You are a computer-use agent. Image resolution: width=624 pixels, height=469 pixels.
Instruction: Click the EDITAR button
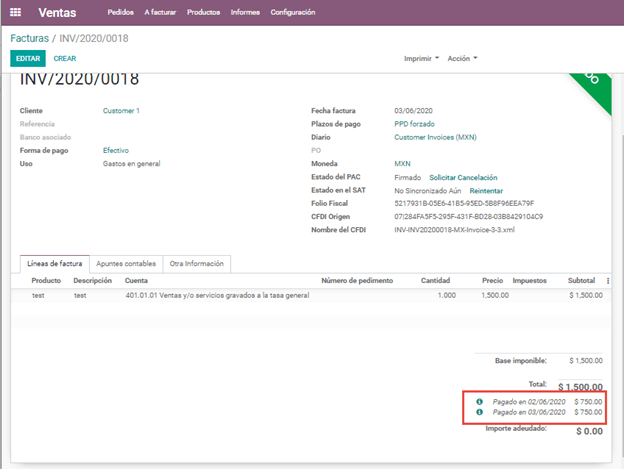coord(28,59)
